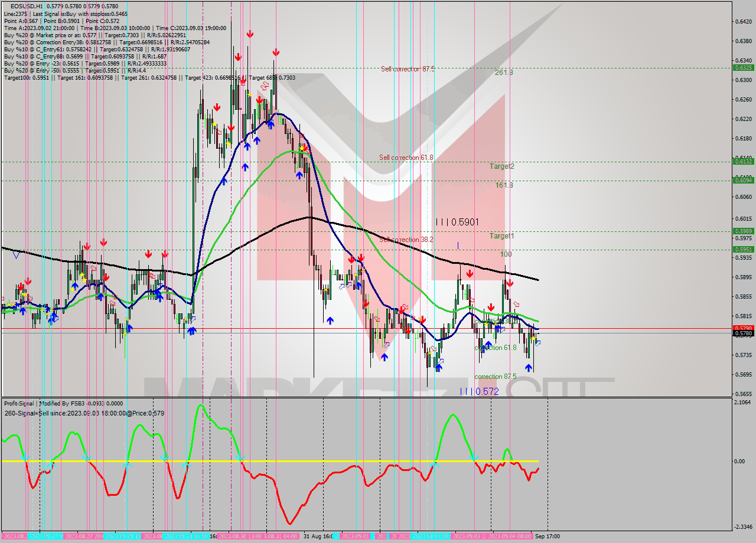756x543 pixels.
Task: Click the 'Sep 17:00' time axis label
Action: click(x=548, y=537)
